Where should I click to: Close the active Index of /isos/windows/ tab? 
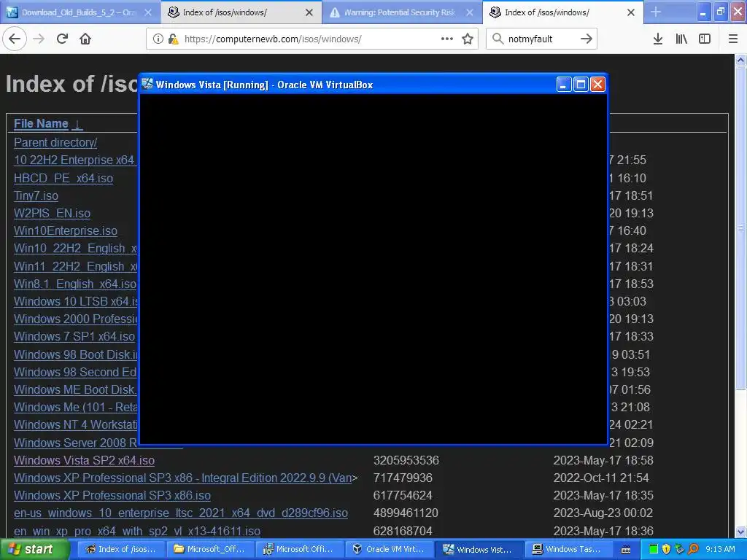pyautogui.click(x=631, y=12)
